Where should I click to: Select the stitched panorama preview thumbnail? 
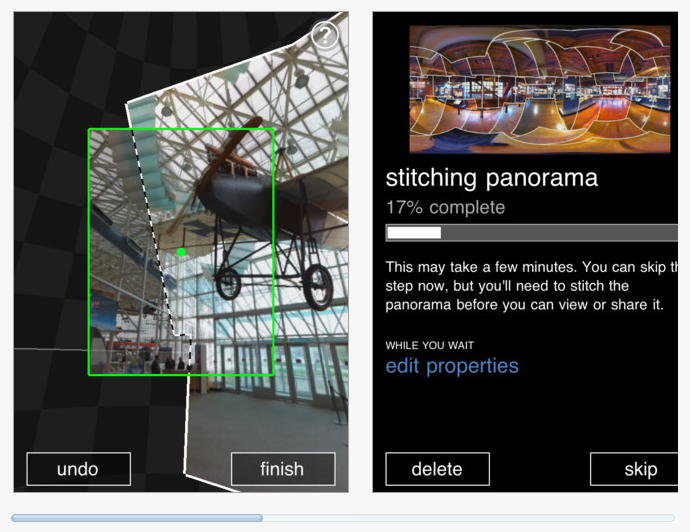coord(540,89)
